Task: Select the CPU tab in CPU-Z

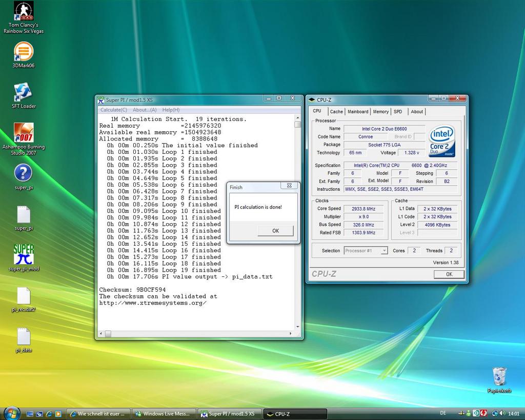Action: (x=317, y=111)
